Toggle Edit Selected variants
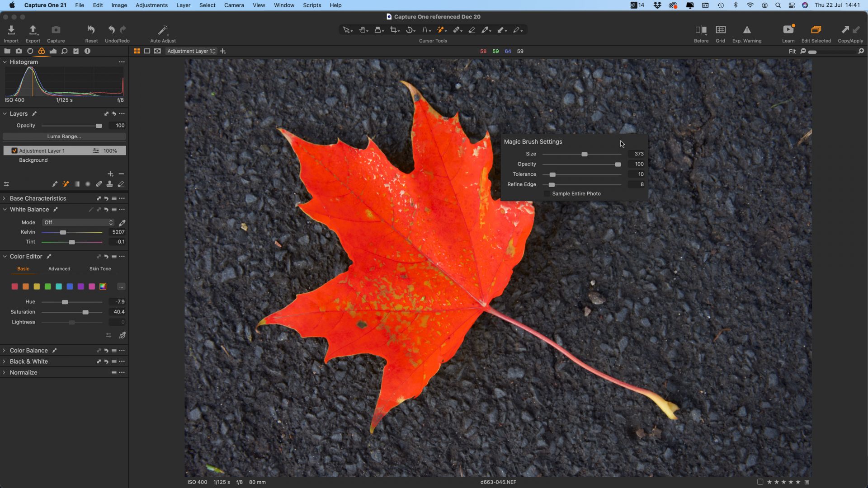The width and height of the screenshot is (868, 488). point(816,30)
